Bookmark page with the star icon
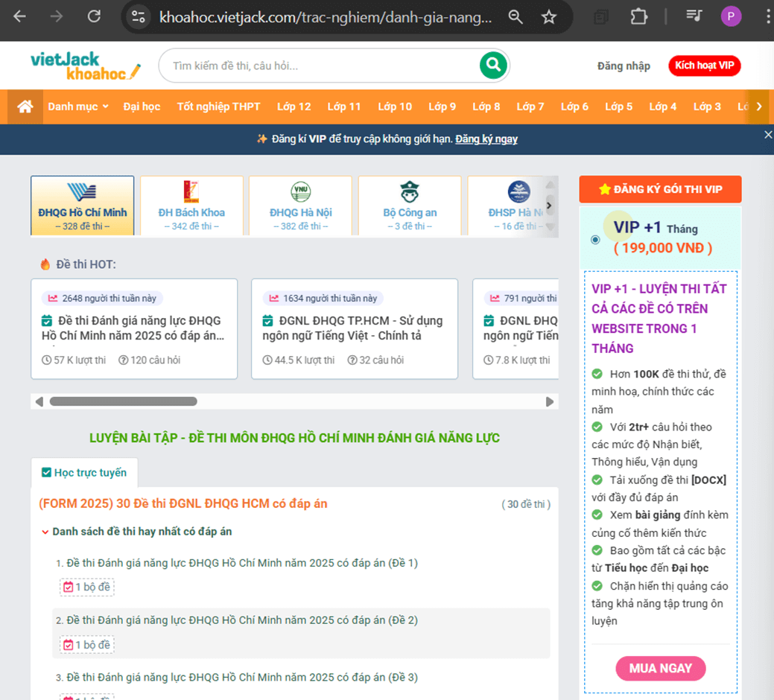Viewport: 774px width, 700px height. pos(549,16)
